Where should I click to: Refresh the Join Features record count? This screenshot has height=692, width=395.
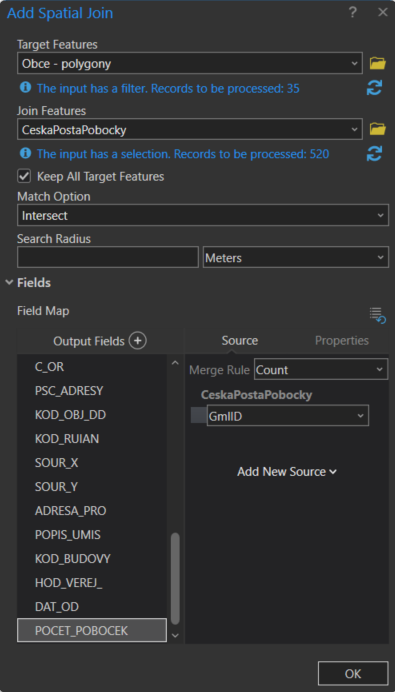point(374,154)
